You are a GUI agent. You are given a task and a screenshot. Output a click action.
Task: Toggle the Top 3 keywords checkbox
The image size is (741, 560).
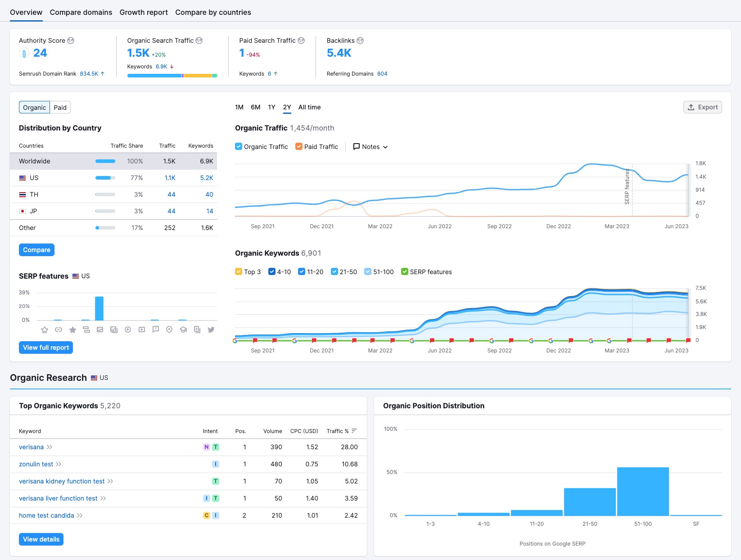pyautogui.click(x=239, y=271)
